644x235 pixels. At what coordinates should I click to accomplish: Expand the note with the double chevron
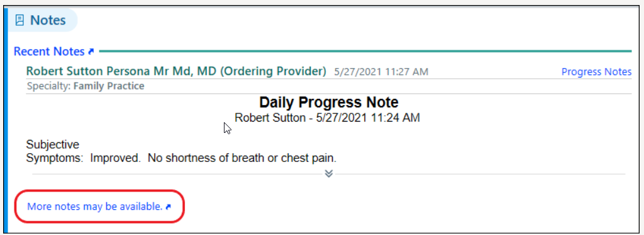pos(328,174)
